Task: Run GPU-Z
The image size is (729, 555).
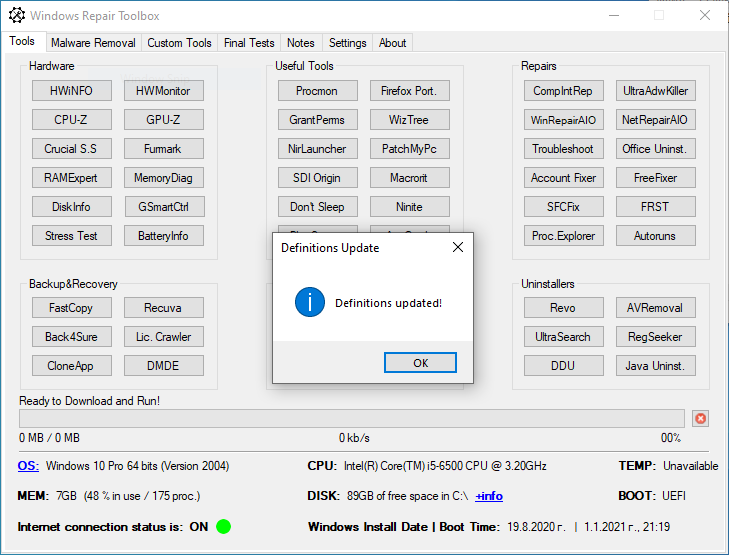Action: (x=164, y=119)
